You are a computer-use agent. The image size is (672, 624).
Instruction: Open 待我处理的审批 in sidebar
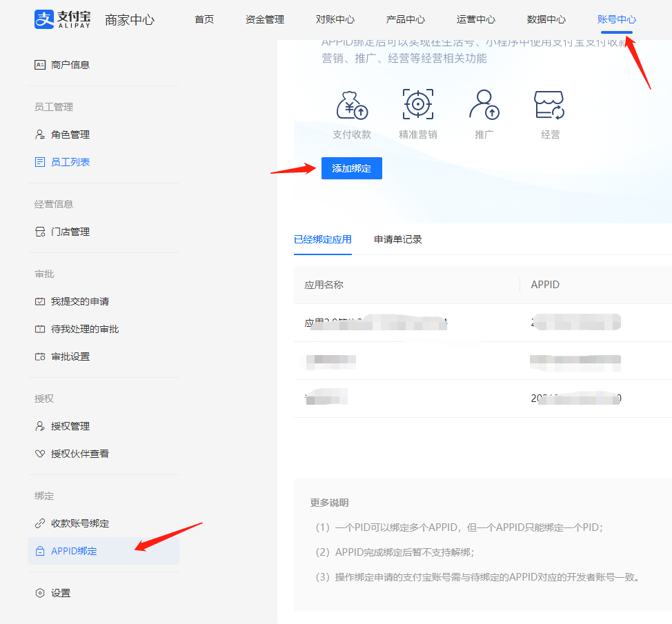85,329
